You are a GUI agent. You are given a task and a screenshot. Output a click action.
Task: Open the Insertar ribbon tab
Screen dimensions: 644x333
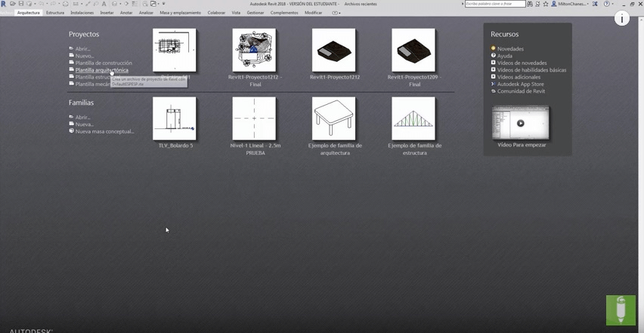tap(107, 13)
